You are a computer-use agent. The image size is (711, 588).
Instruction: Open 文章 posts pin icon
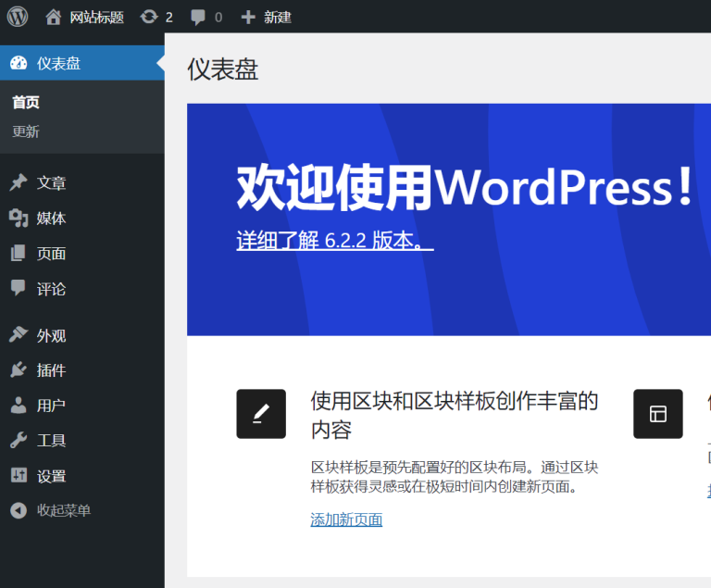[19, 182]
